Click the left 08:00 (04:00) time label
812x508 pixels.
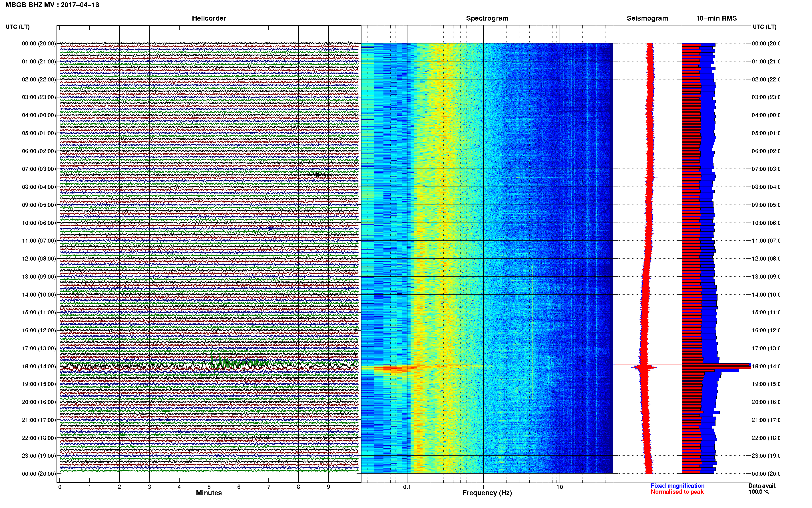pos(39,187)
